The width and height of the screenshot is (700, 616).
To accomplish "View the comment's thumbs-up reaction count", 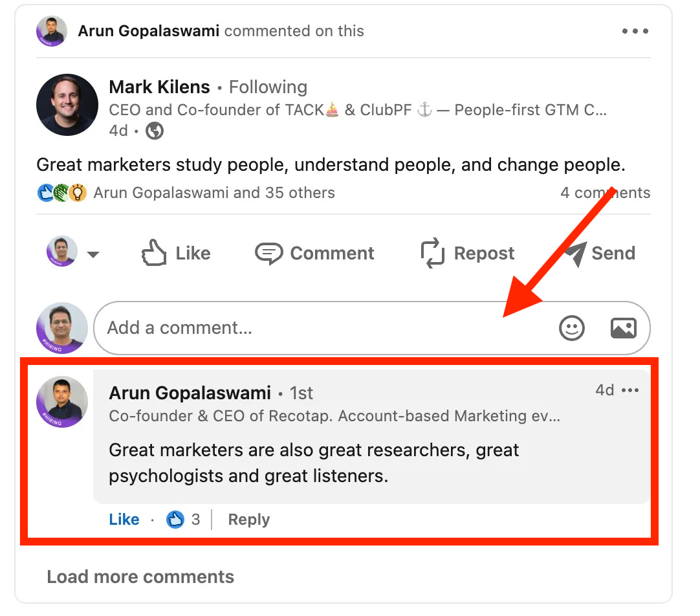I will point(183,519).
